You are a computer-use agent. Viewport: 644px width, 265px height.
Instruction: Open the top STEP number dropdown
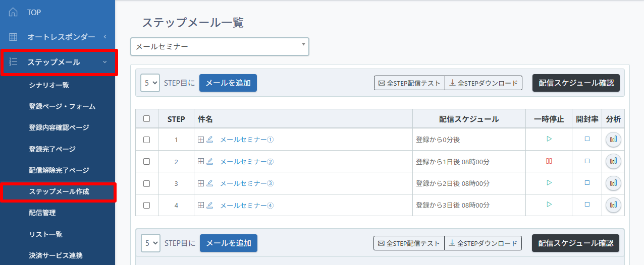(x=150, y=83)
